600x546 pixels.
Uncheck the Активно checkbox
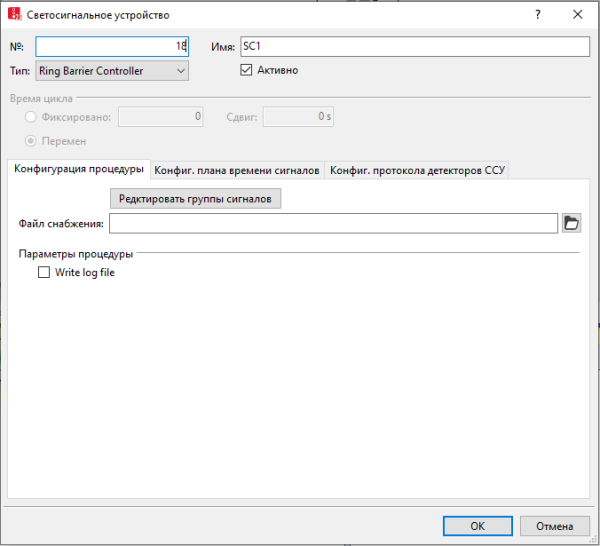(x=247, y=71)
